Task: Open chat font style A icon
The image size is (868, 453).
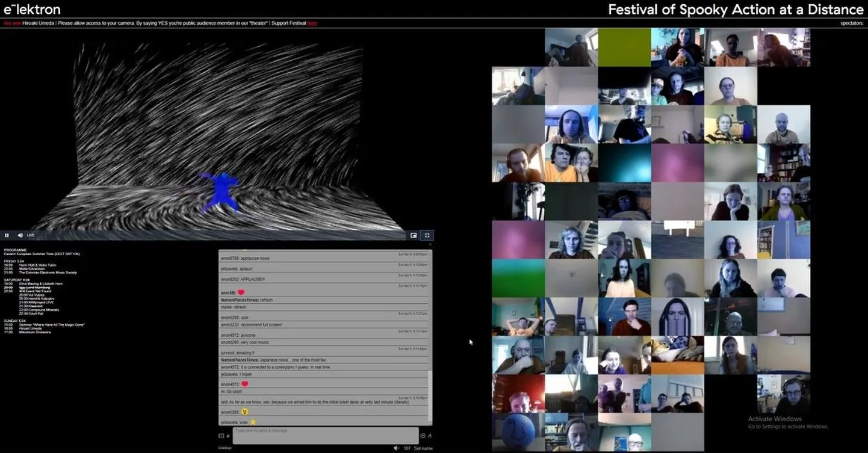Action: pos(430,436)
